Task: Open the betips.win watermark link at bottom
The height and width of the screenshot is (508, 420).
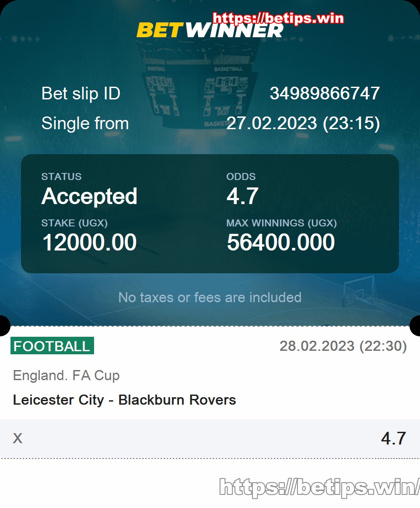Action: point(319,487)
